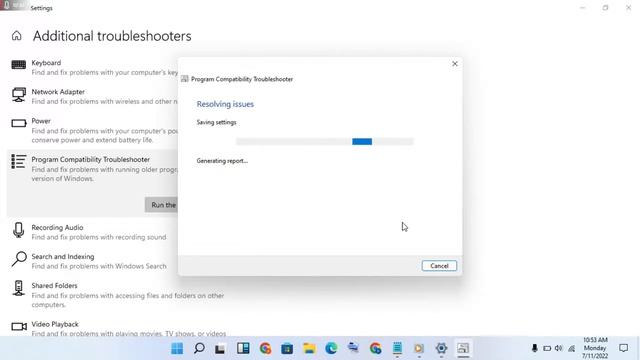Open the notification center icon
640x360 pixels.
623,348
